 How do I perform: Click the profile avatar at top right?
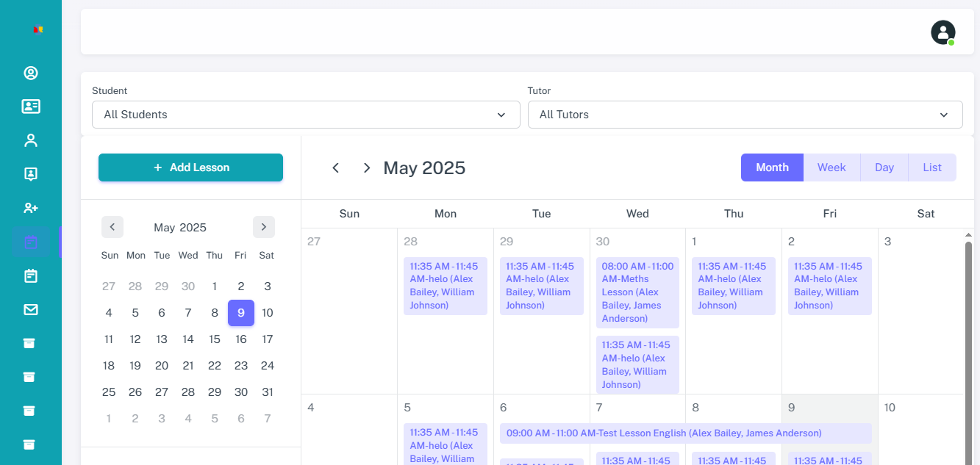943,32
